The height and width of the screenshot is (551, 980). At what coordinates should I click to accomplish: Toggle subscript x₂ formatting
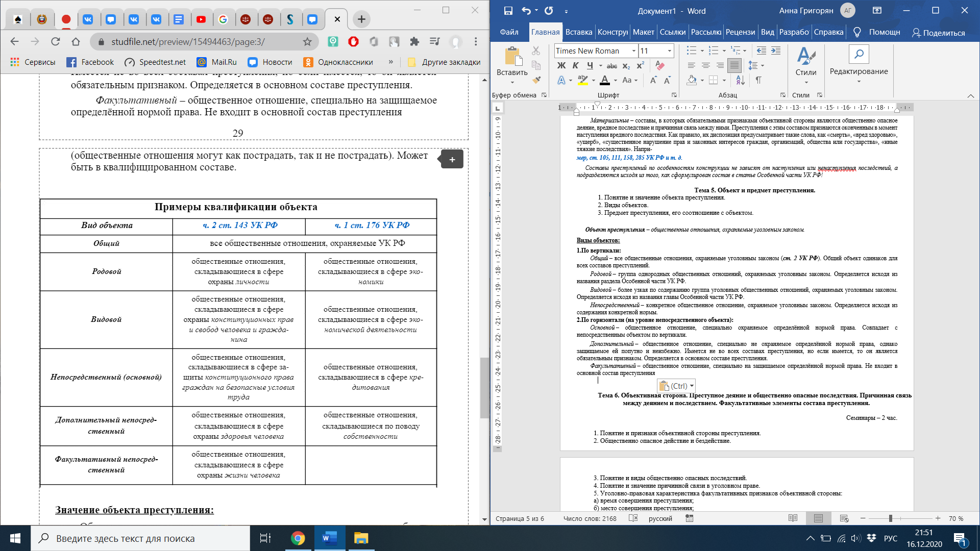click(626, 66)
